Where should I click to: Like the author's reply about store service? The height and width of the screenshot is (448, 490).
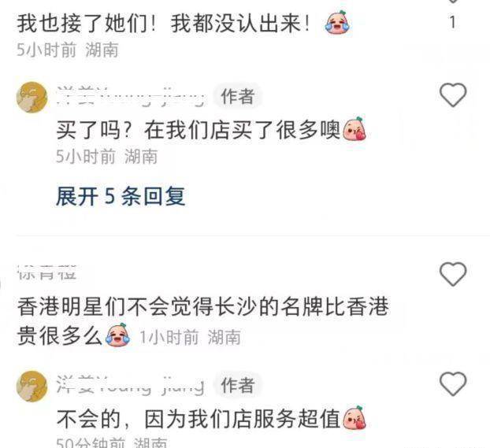tap(453, 384)
